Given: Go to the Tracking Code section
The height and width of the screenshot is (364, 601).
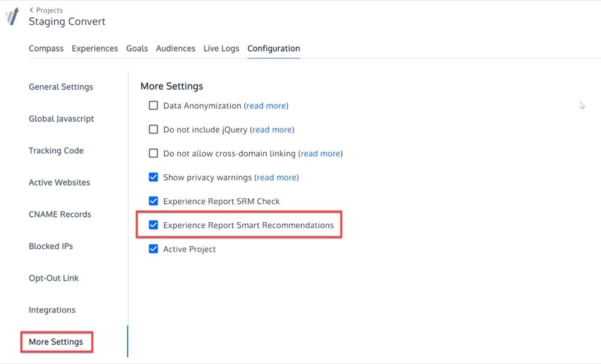Looking at the screenshot, I should click(56, 151).
